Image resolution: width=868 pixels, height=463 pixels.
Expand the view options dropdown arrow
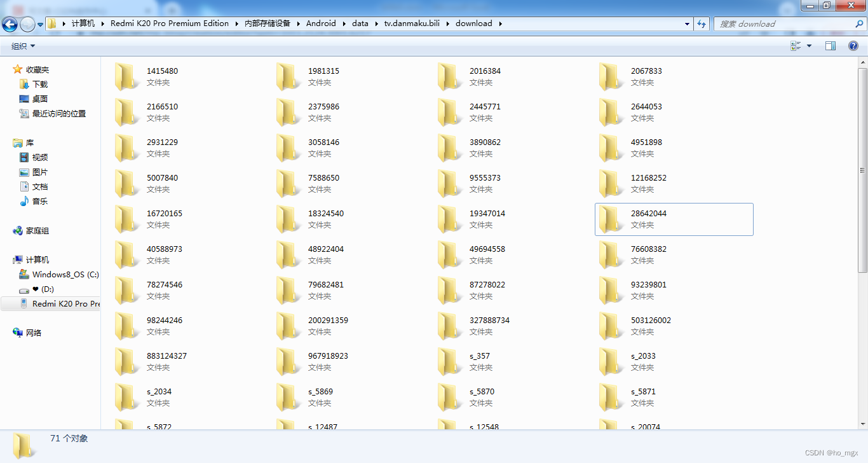click(x=809, y=46)
